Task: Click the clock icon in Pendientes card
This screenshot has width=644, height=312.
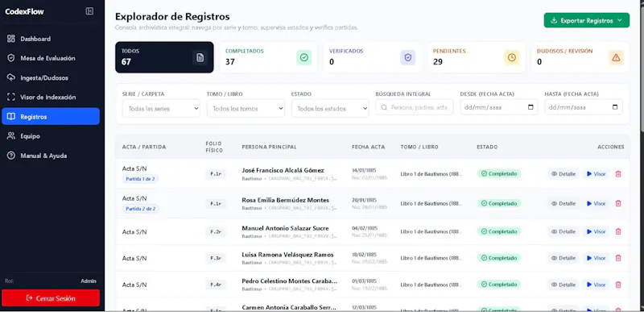Action: pos(512,57)
